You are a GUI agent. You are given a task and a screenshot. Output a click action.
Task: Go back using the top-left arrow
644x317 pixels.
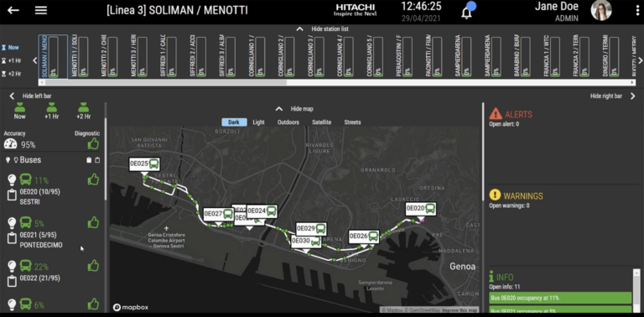tap(13, 10)
